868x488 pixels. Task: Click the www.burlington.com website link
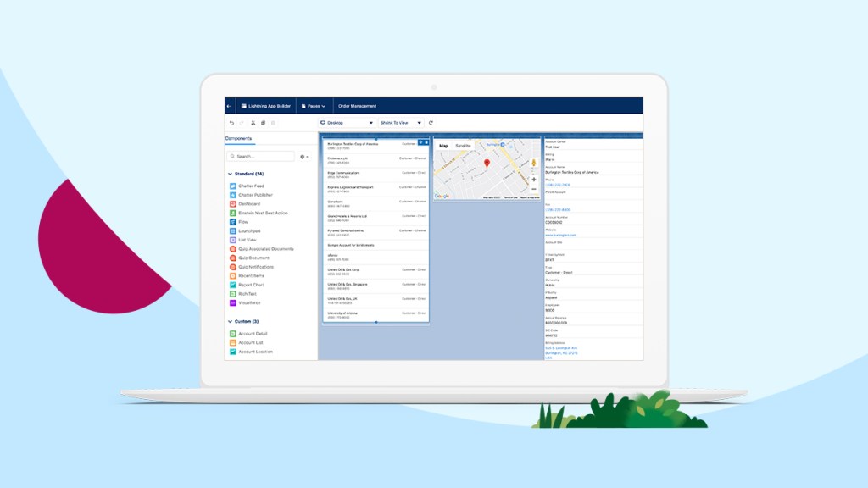tap(561, 234)
